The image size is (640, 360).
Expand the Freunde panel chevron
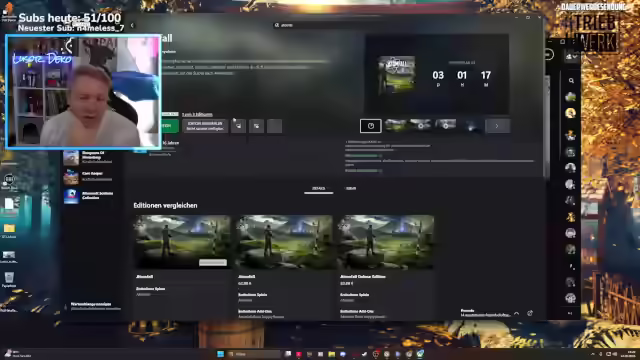516,313
